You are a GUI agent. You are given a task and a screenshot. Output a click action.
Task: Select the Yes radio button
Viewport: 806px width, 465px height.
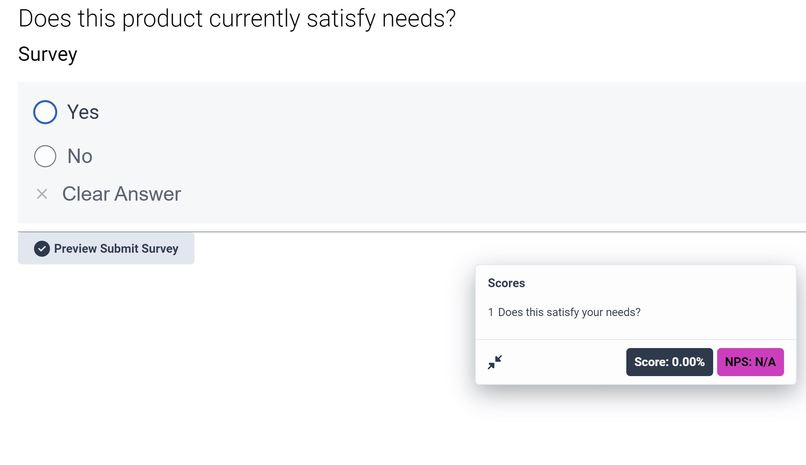[45, 112]
